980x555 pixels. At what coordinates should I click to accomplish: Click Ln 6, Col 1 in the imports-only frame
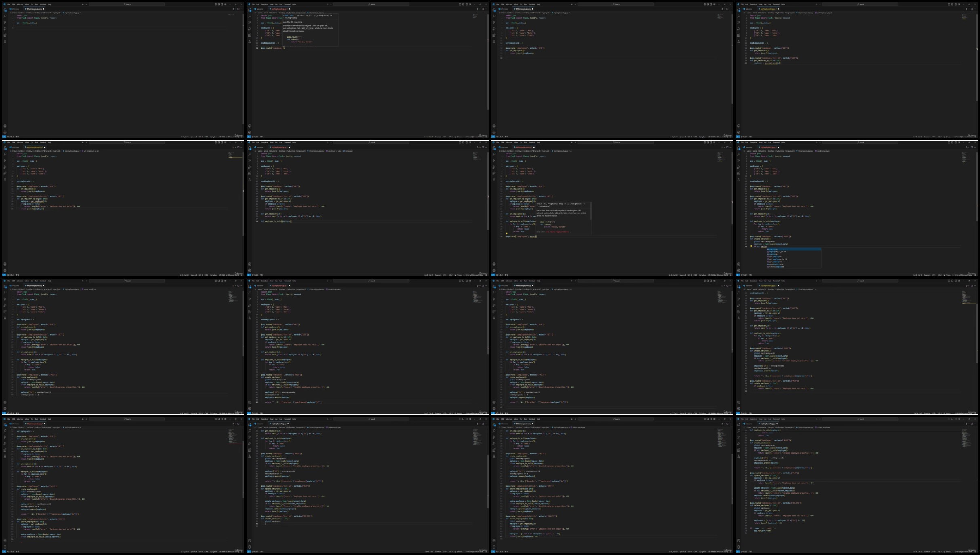pos(185,137)
